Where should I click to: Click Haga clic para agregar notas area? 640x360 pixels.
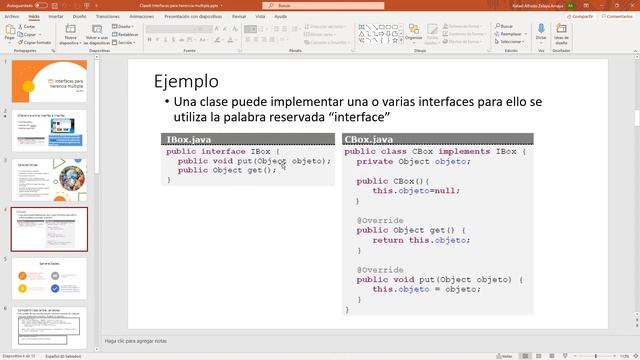click(136, 341)
